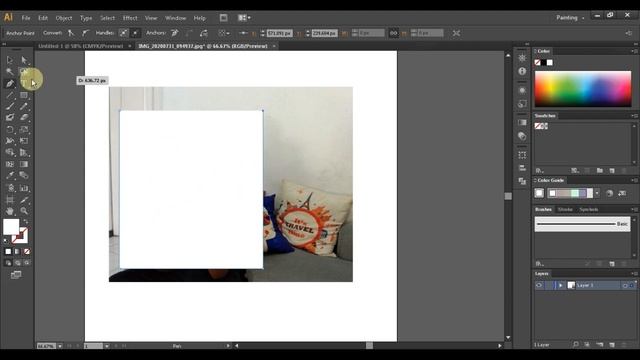Click Create New Layer button

click(612, 345)
